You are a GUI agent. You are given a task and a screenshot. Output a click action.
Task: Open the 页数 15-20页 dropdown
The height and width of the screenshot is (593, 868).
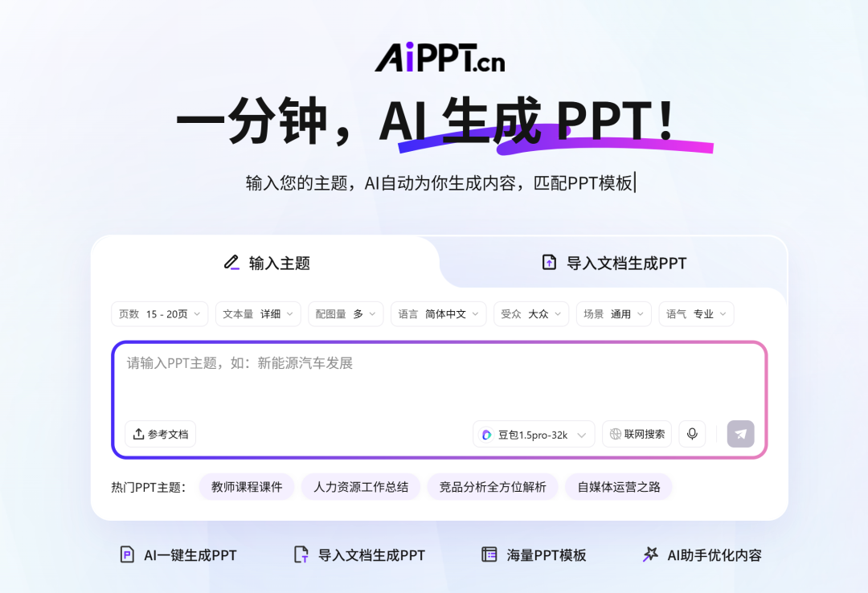[x=159, y=314]
